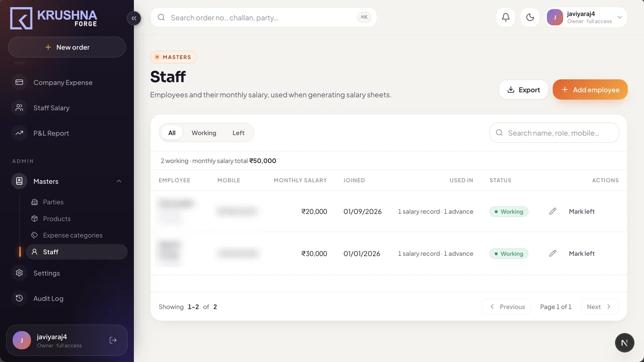Viewport: 644px width, 362px height.
Task: Click Add employee button
Action: click(590, 90)
